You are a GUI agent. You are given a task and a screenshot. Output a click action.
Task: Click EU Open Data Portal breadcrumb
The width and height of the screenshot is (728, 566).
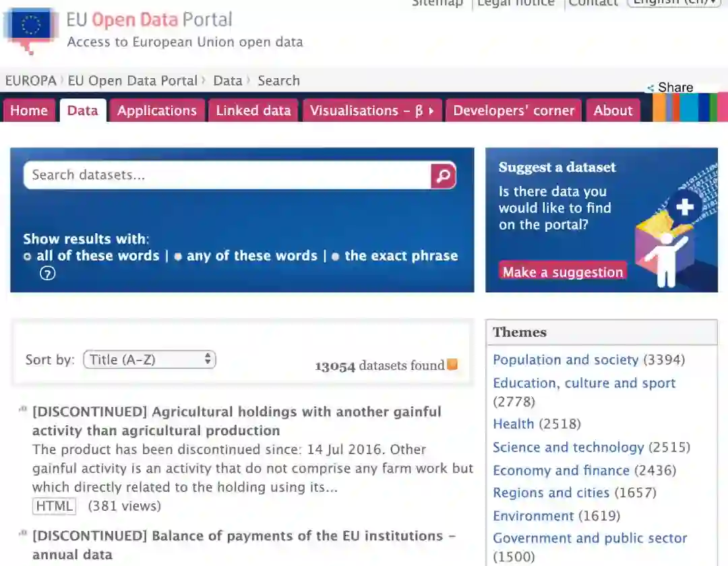133,81
